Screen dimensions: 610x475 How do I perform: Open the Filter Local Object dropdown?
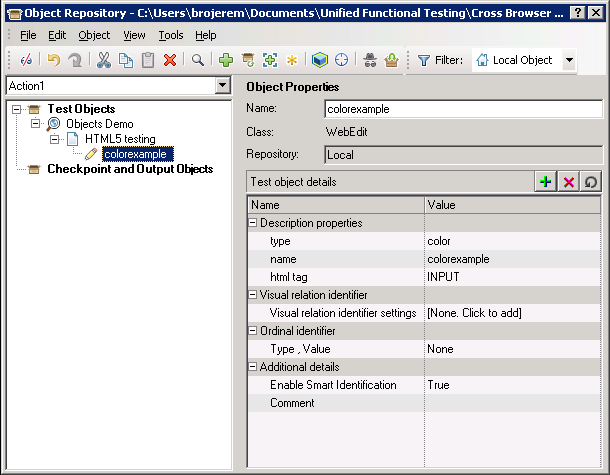point(569,60)
